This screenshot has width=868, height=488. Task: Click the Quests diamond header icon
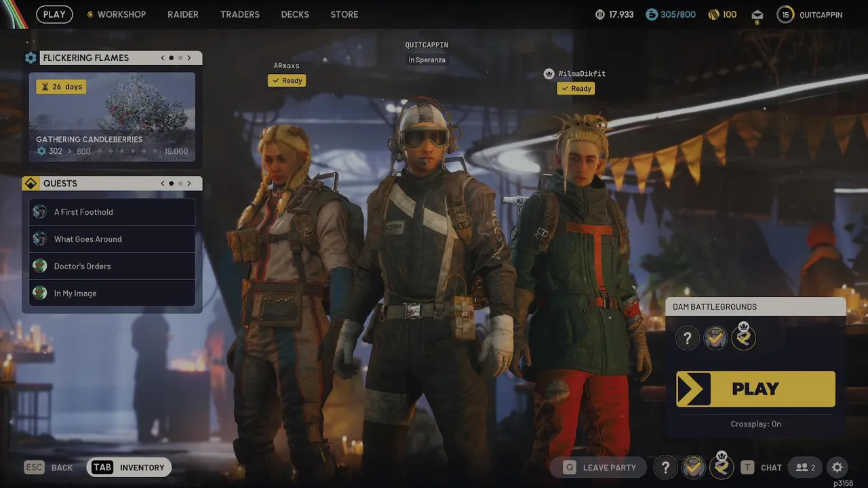[x=31, y=184]
